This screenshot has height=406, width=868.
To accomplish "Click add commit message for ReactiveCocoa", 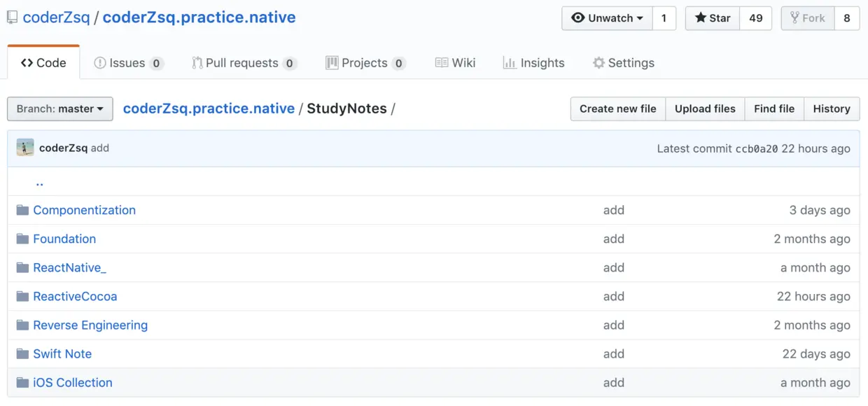I will point(614,296).
